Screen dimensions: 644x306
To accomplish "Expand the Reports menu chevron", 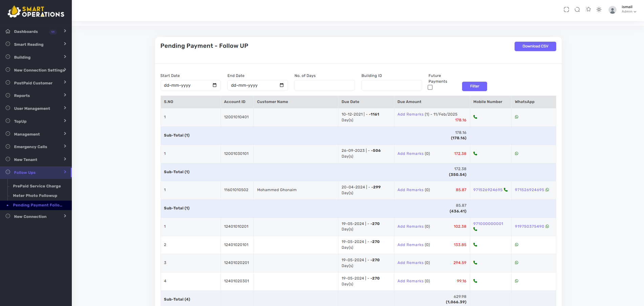I will (65, 95).
